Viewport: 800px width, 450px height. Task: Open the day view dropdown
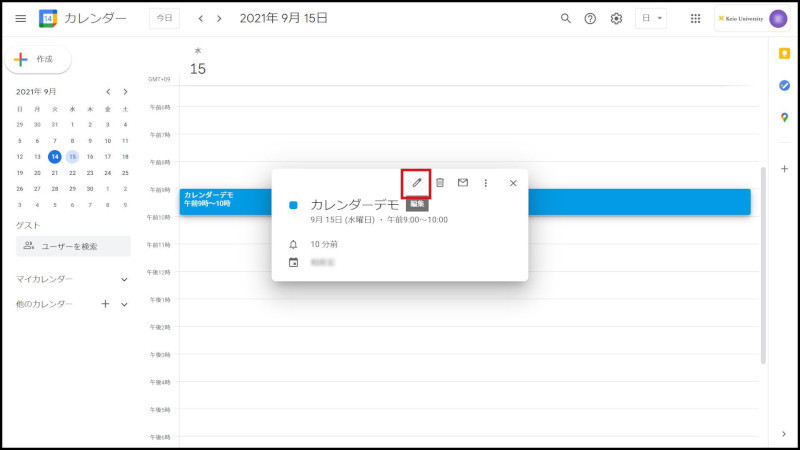pos(650,18)
